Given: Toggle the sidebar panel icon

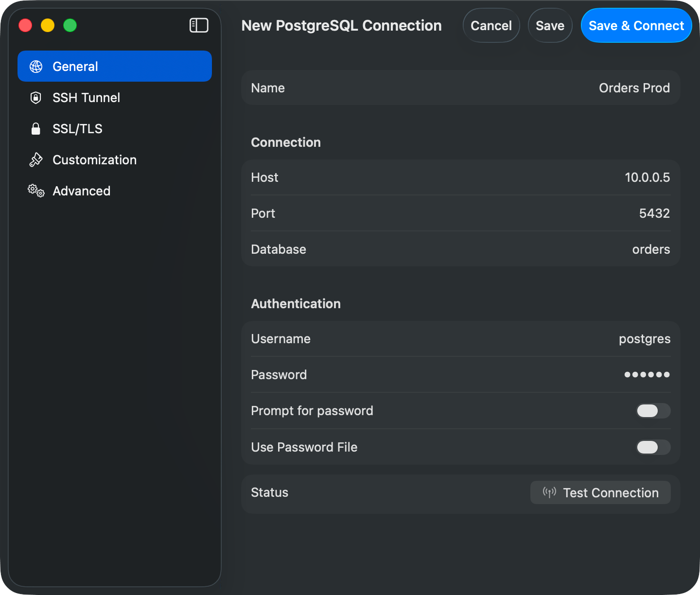Looking at the screenshot, I should tap(199, 25).
